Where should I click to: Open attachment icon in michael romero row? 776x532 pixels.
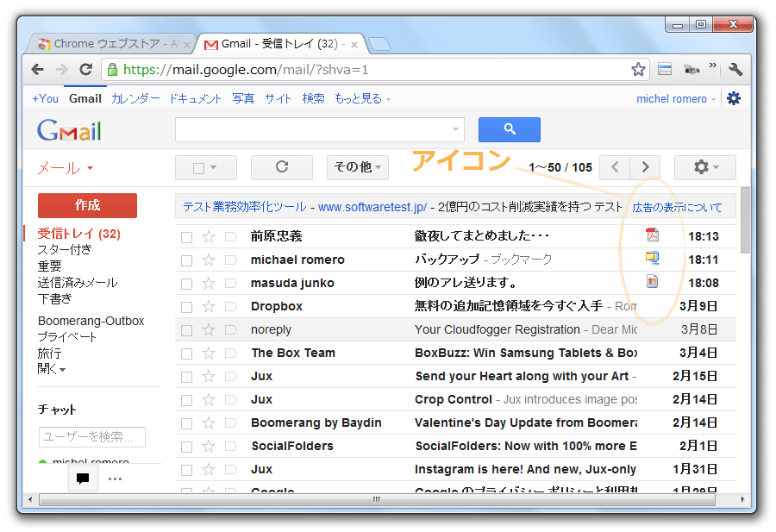pos(653,258)
